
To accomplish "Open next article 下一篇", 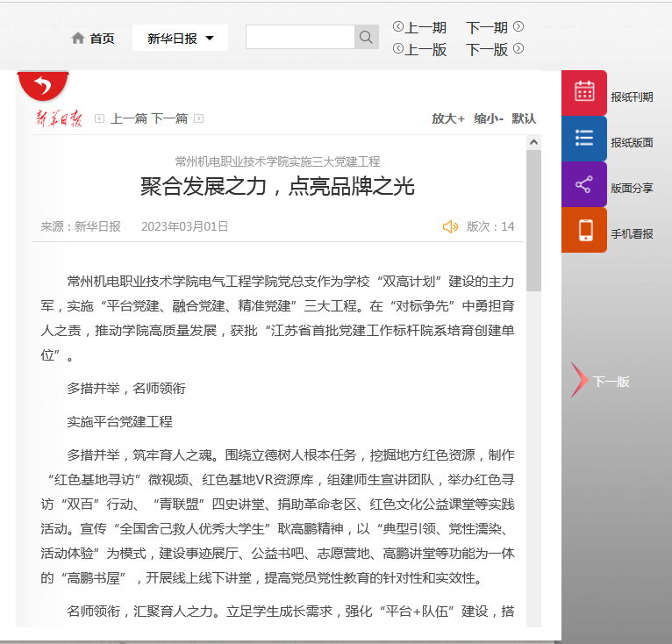I will click(x=170, y=118).
